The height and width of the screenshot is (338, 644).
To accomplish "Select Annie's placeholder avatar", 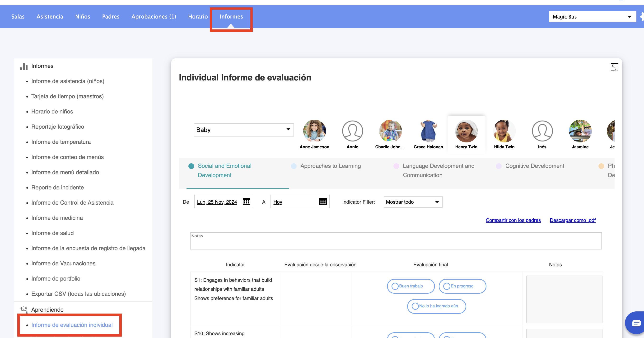I will [x=352, y=131].
